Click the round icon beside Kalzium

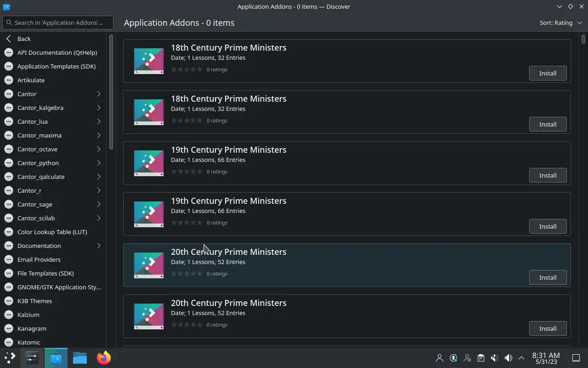pos(9,315)
